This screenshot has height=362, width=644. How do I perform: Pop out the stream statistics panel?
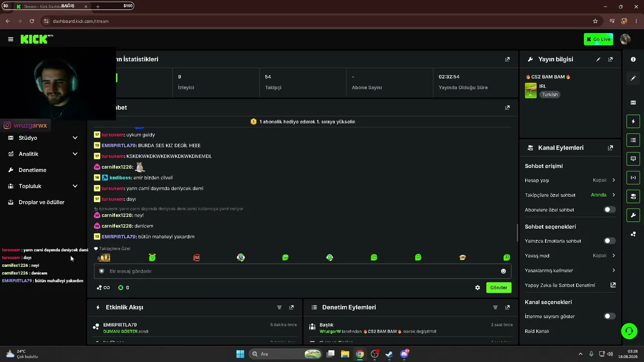point(507,59)
